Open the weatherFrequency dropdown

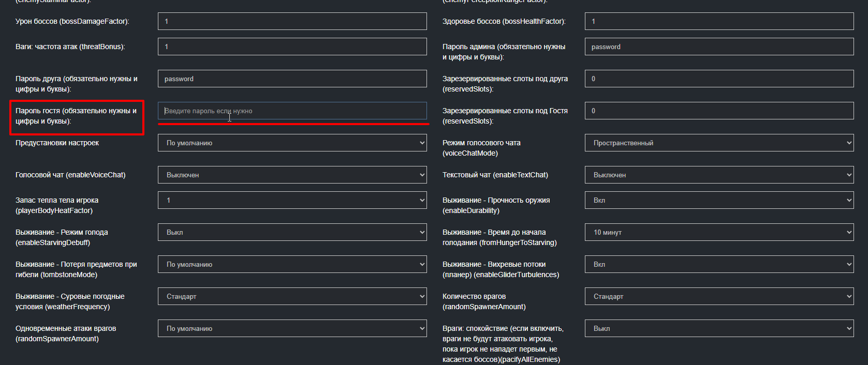[x=292, y=296]
